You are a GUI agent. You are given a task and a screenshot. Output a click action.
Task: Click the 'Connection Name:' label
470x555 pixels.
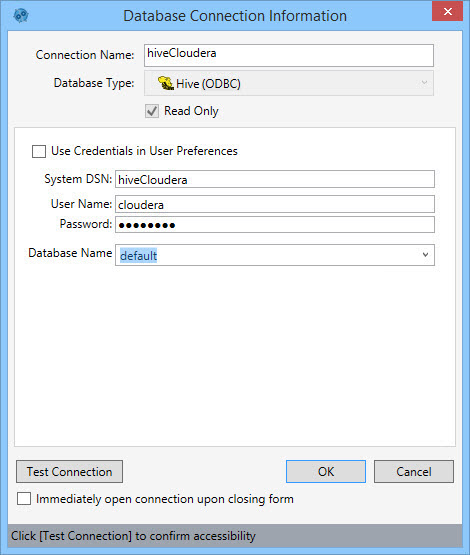pos(85,55)
